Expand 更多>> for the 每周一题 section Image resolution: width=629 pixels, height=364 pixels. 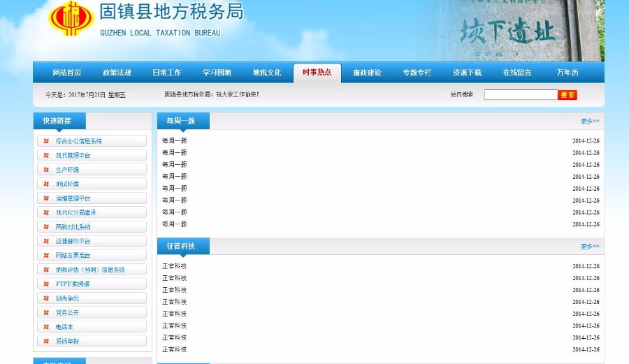click(590, 122)
